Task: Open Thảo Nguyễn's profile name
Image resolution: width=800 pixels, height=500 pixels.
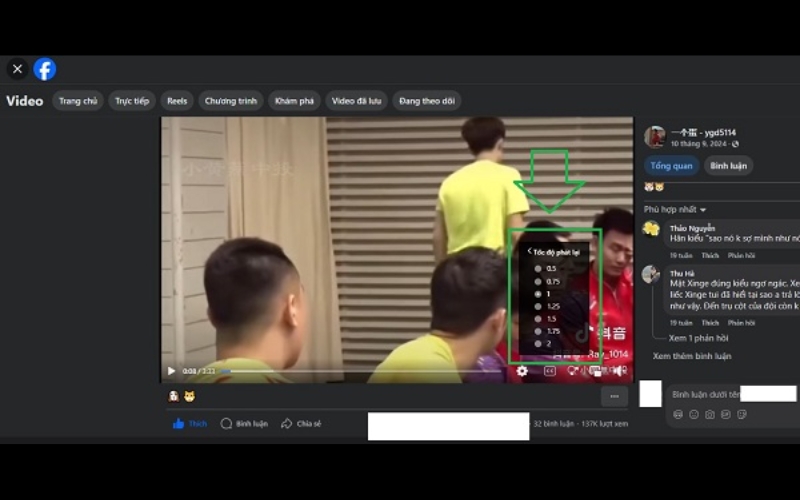Action: coord(692,228)
